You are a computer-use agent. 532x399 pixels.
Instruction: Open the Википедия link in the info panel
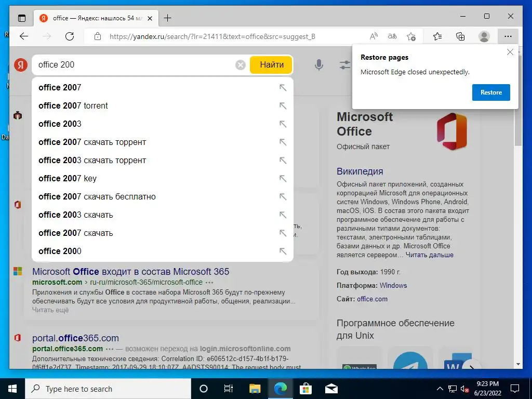pos(360,171)
